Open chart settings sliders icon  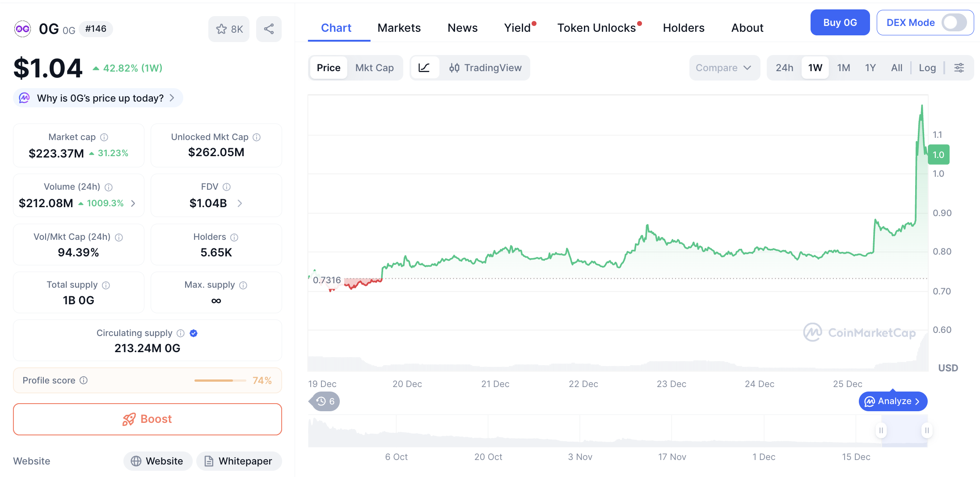(x=959, y=68)
